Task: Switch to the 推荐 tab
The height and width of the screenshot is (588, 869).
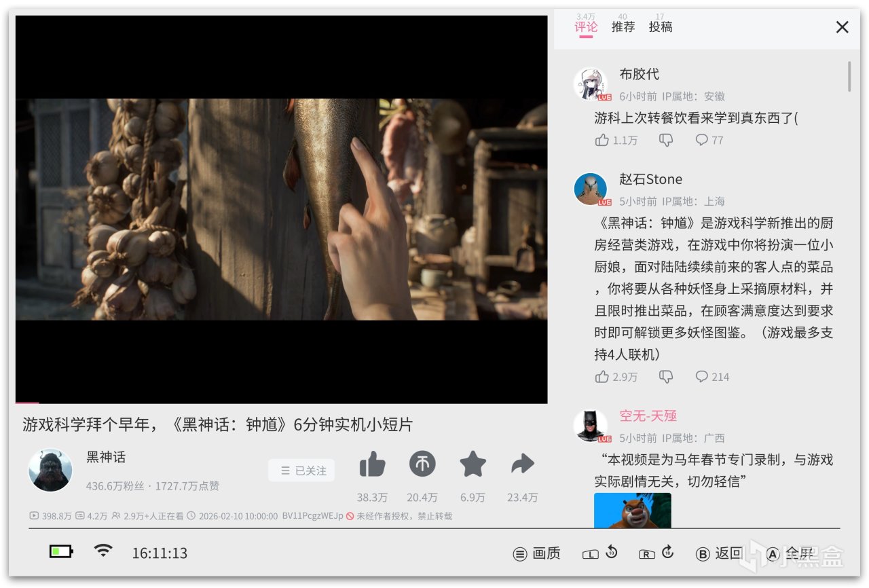Action: 623,26
